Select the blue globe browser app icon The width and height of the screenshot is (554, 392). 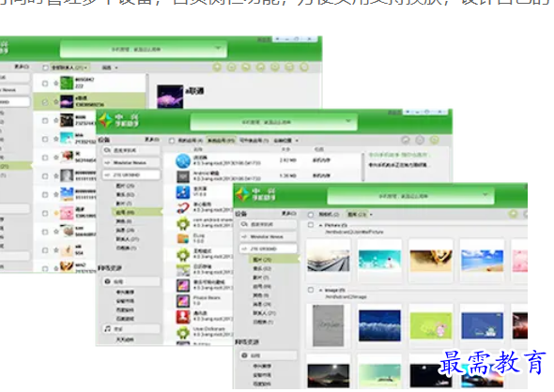183,161
